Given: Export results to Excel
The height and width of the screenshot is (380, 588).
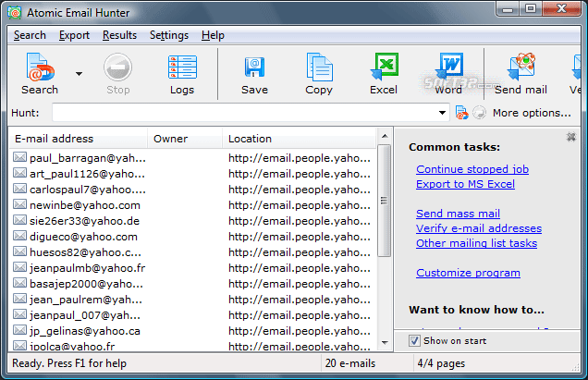Looking at the screenshot, I should [x=384, y=74].
